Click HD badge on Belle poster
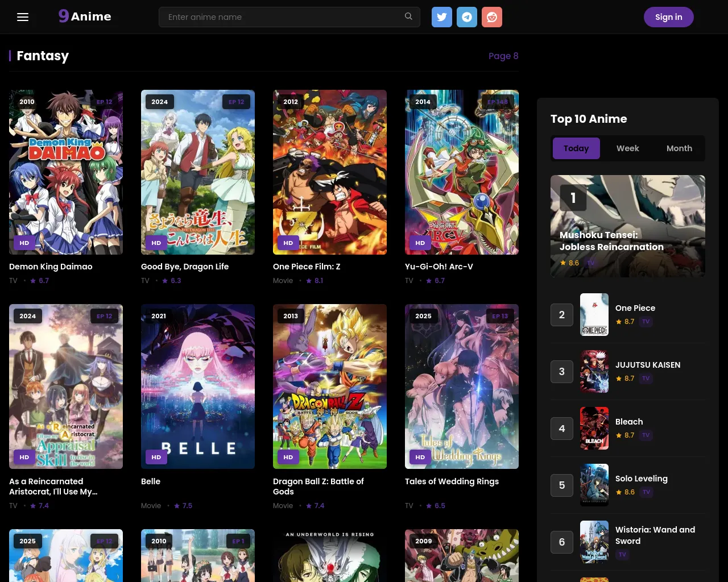 (156, 457)
